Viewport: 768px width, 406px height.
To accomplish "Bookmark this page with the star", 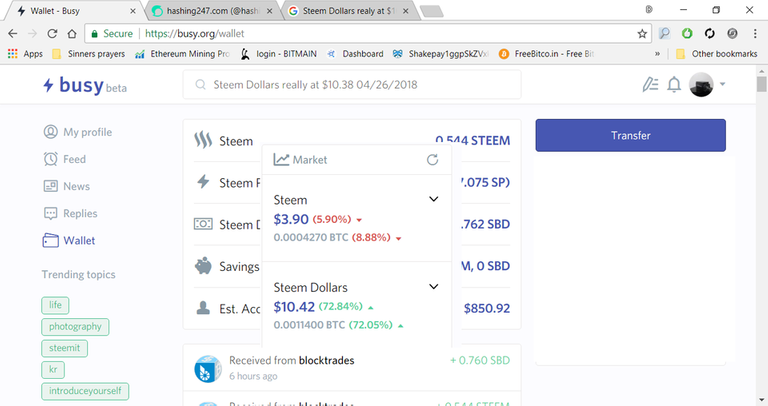I will click(642, 33).
